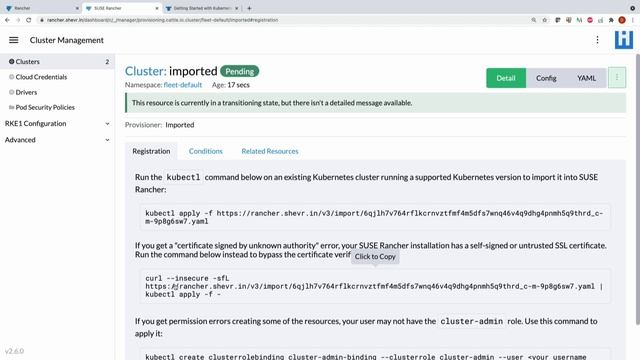Screen dimensions: 640x360
Task: Click the red circular extension icon
Action: coord(590,20)
